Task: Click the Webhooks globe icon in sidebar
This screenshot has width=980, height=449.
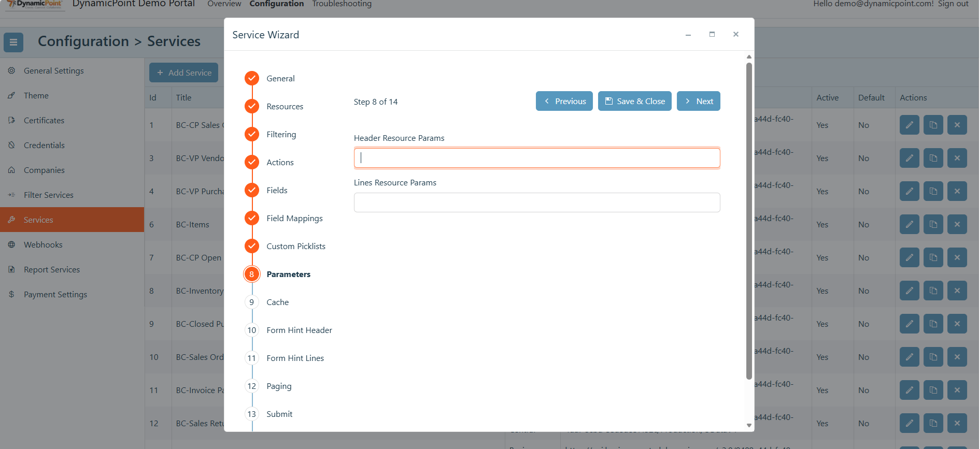Action: (11, 244)
